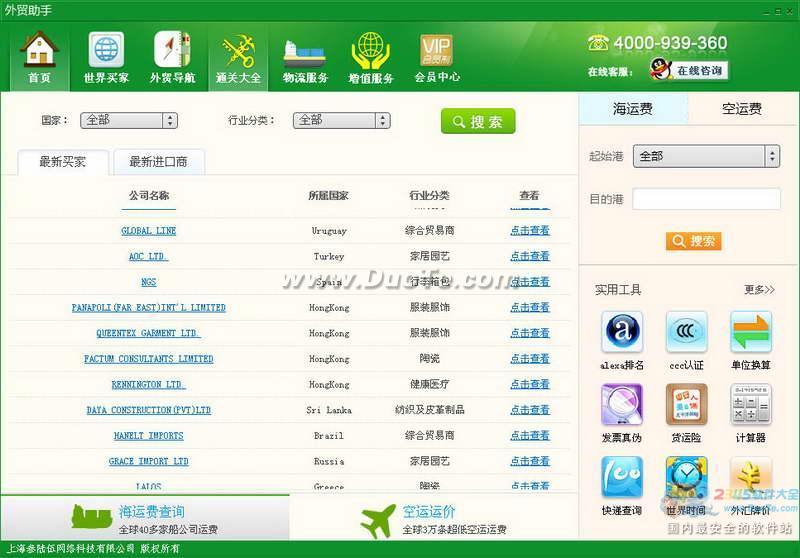Open the 发票真伪 magnifier icon

click(622, 404)
